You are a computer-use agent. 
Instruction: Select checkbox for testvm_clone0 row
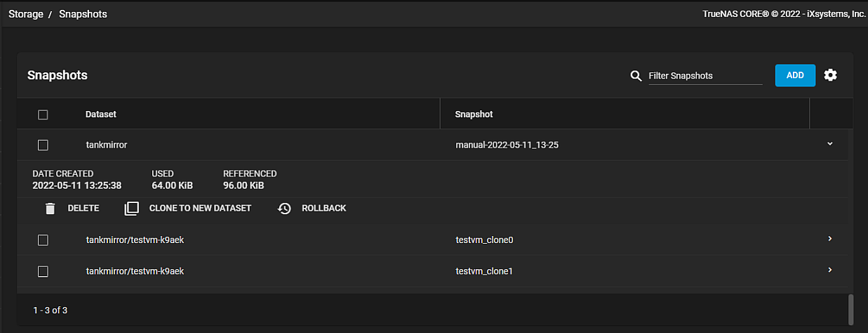[43, 240]
